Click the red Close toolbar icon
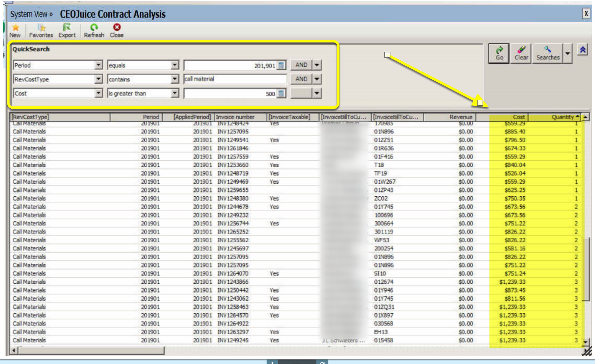The width and height of the screenshot is (595, 364). pos(117,27)
